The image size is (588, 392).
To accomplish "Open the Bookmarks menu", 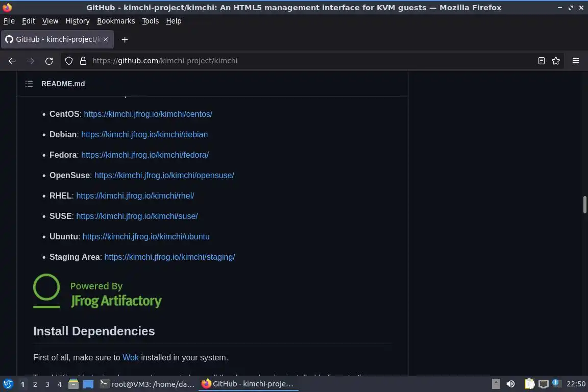I will click(116, 21).
